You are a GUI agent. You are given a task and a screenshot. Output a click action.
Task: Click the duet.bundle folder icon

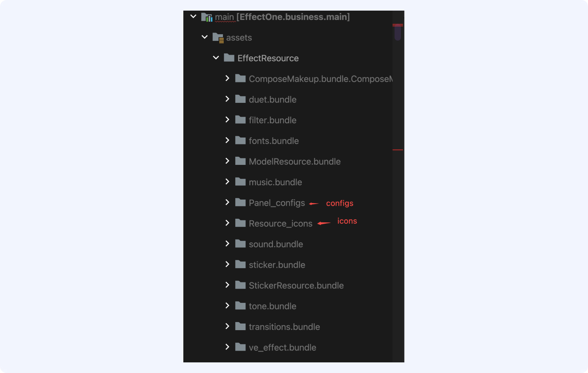(241, 99)
